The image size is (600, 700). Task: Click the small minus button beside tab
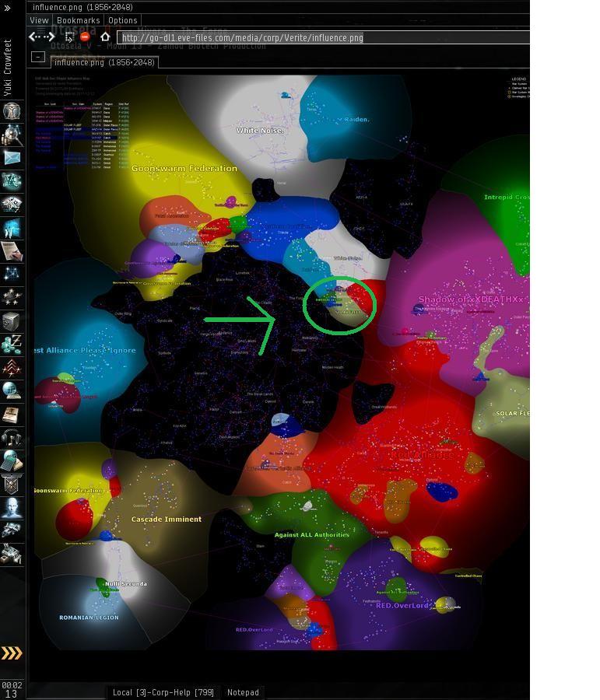pyautogui.click(x=38, y=57)
